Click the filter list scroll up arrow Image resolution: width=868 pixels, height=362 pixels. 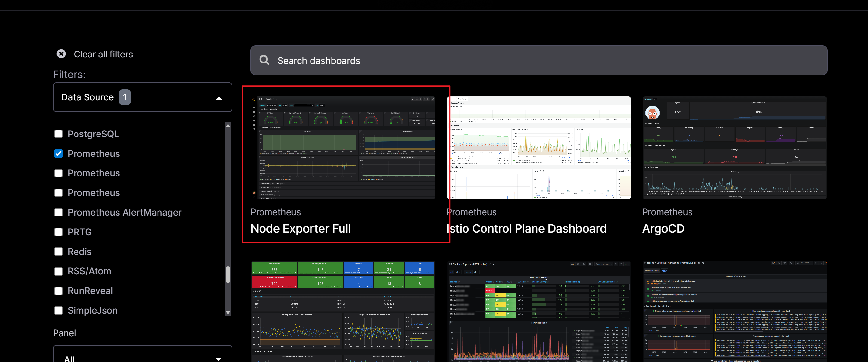tap(228, 126)
